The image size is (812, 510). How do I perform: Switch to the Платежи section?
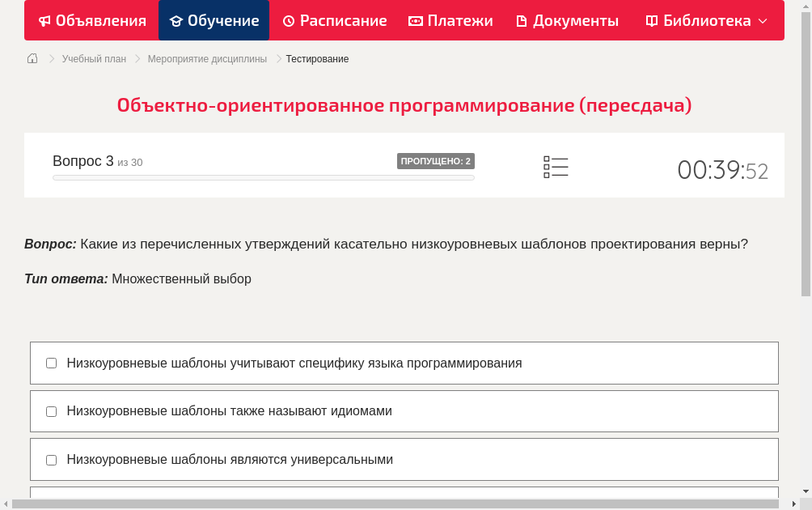tap(450, 20)
